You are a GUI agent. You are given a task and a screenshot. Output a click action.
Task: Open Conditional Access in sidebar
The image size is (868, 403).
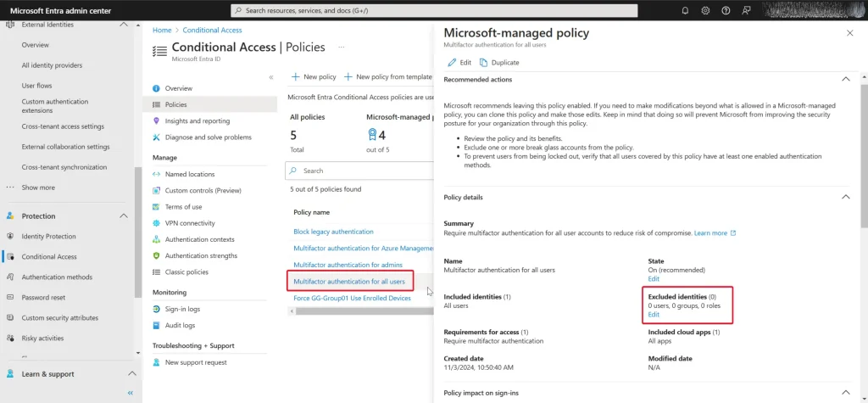click(x=49, y=257)
